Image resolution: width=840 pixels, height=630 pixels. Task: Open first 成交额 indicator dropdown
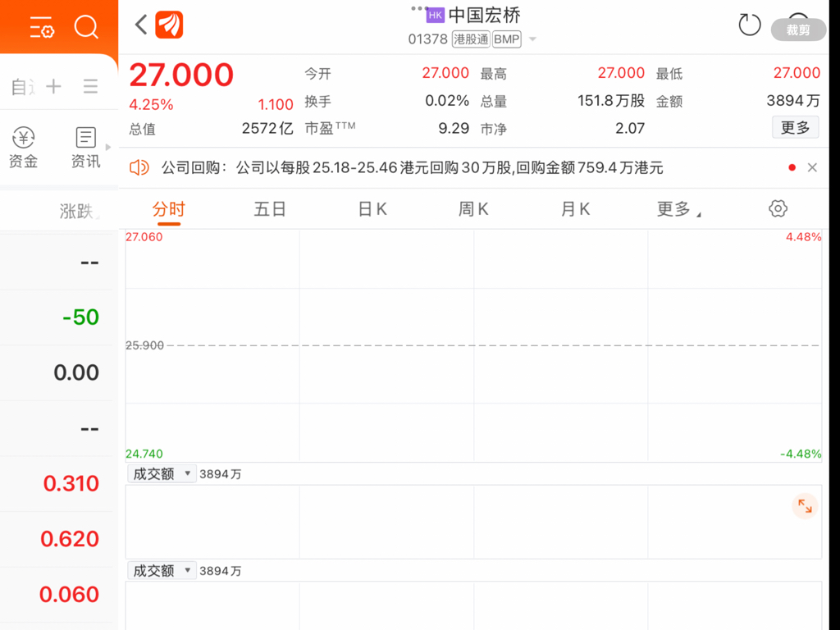[x=162, y=474]
